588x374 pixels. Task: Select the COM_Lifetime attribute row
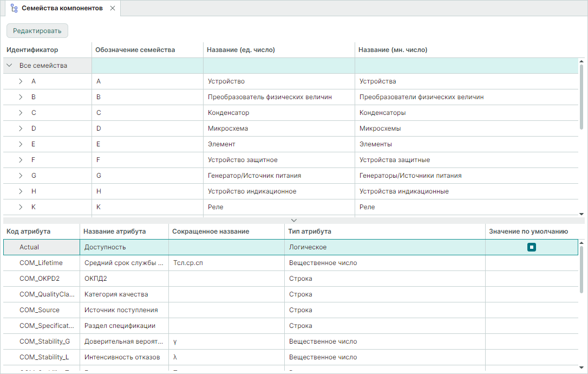point(41,263)
